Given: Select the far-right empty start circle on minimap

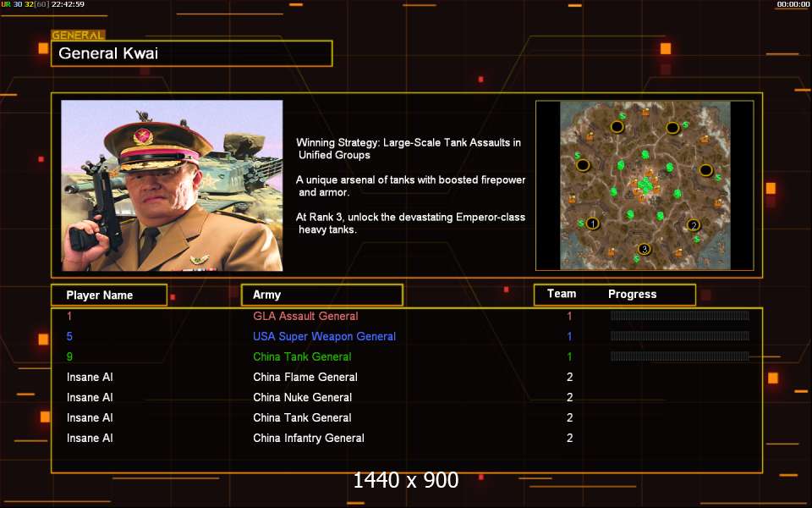Looking at the screenshot, I should tap(705, 170).
